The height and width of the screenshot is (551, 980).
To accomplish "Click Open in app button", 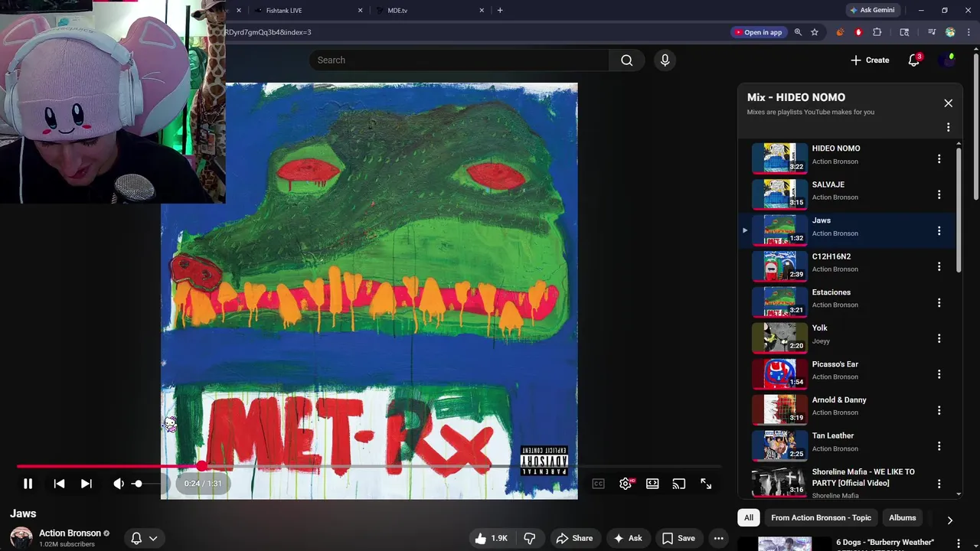I will [x=758, y=32].
